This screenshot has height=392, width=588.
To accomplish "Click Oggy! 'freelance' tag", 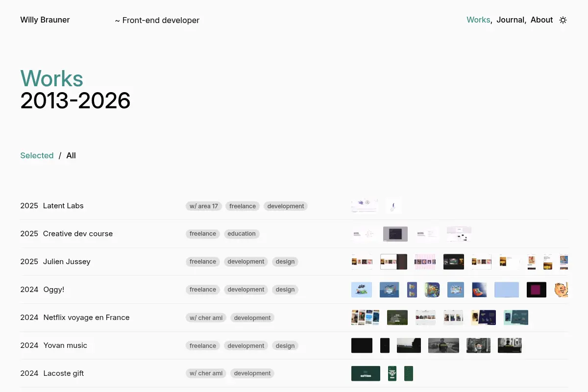I will [x=203, y=290].
